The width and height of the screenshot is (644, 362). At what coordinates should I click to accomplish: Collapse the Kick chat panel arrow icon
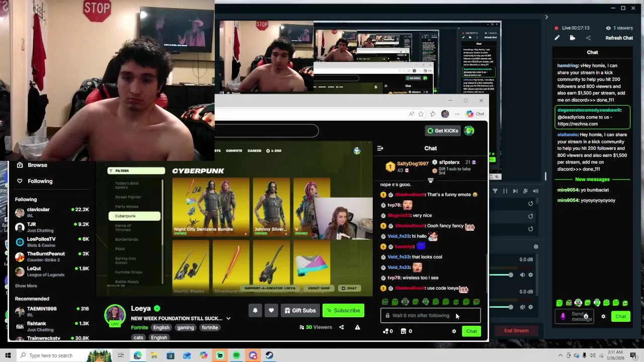pyautogui.click(x=380, y=148)
